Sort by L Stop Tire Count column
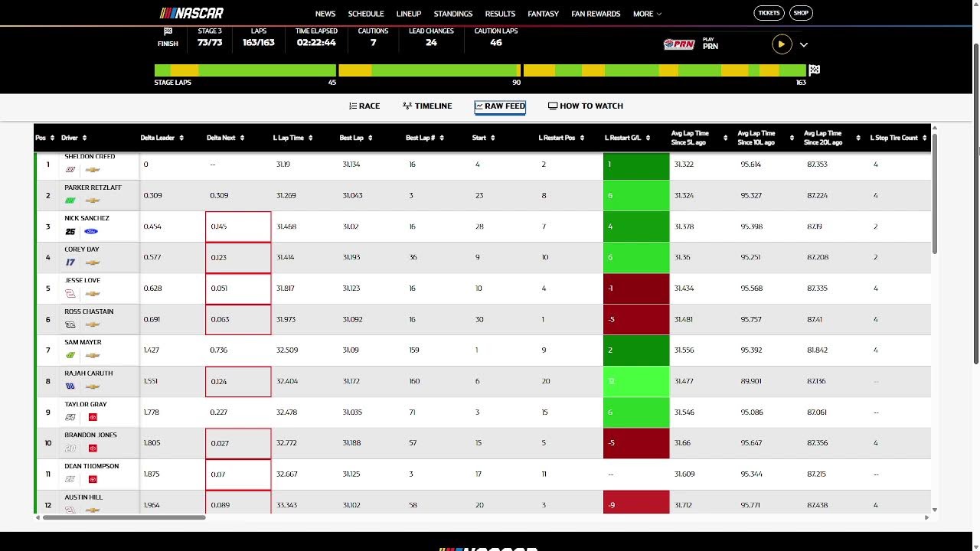Image resolution: width=980 pixels, height=551 pixels. click(x=899, y=138)
